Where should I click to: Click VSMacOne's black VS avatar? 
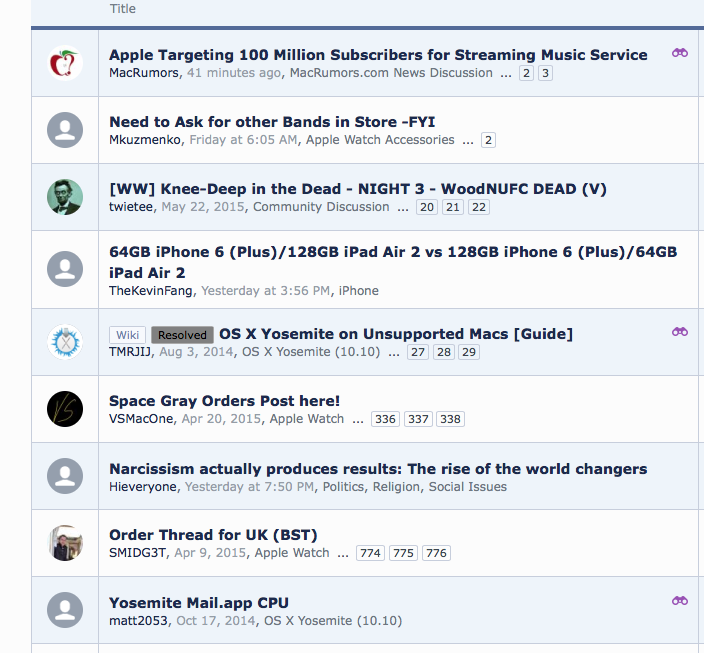point(65,409)
